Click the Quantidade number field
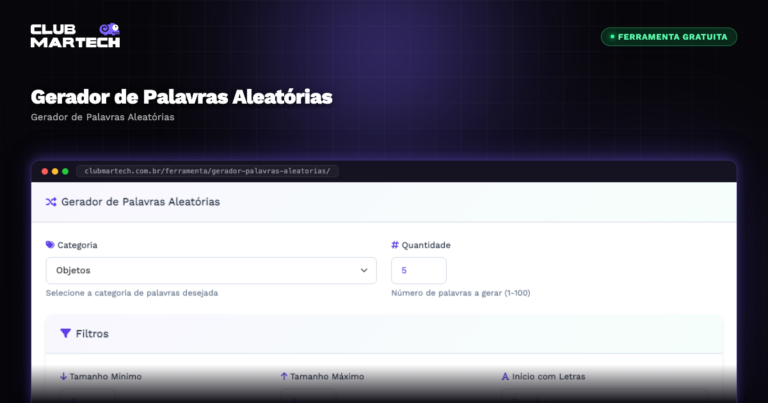Viewport: 768px width, 403px height. pos(419,270)
